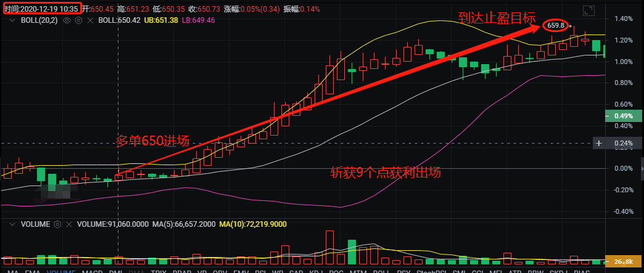Open VOLUME indicator settings hexagon icon

tap(57, 224)
